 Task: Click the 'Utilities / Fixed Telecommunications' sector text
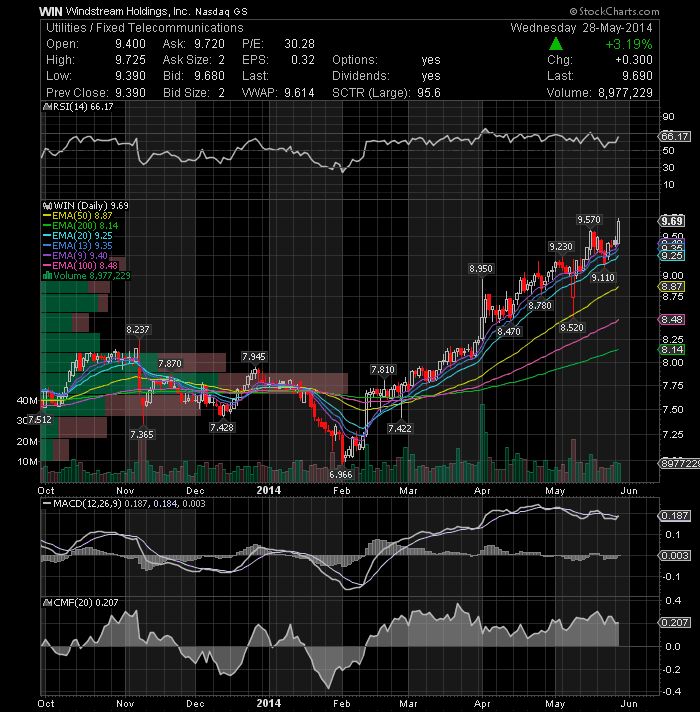pos(145,28)
